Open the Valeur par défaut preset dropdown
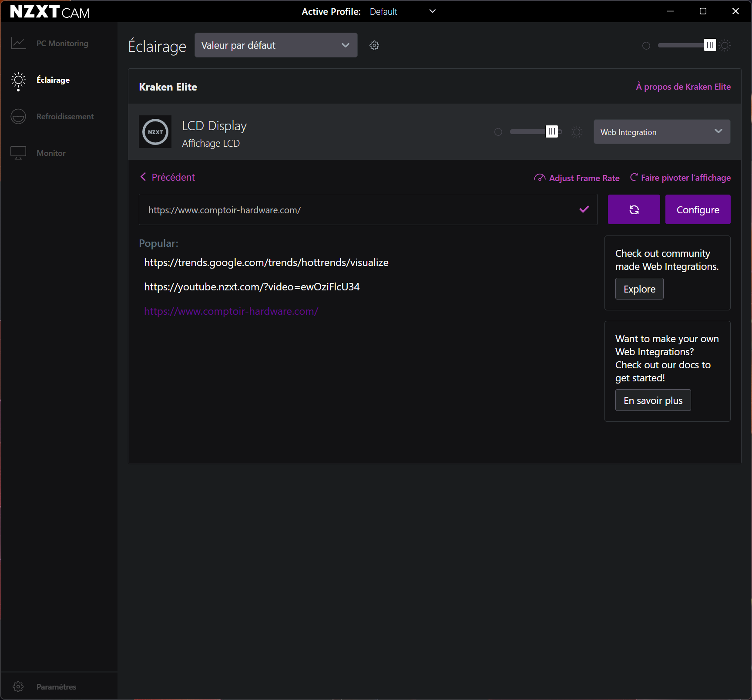 (275, 45)
